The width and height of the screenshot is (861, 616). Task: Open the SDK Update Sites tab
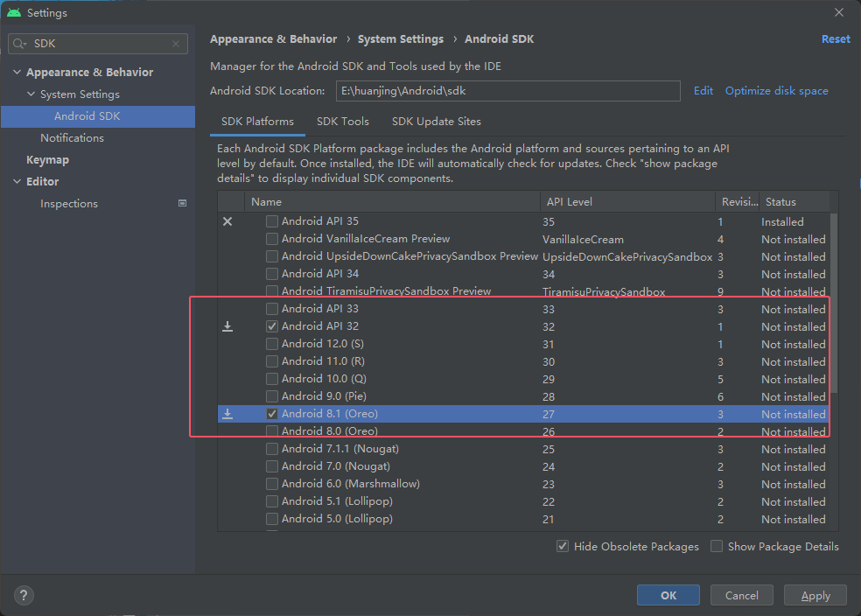click(437, 122)
